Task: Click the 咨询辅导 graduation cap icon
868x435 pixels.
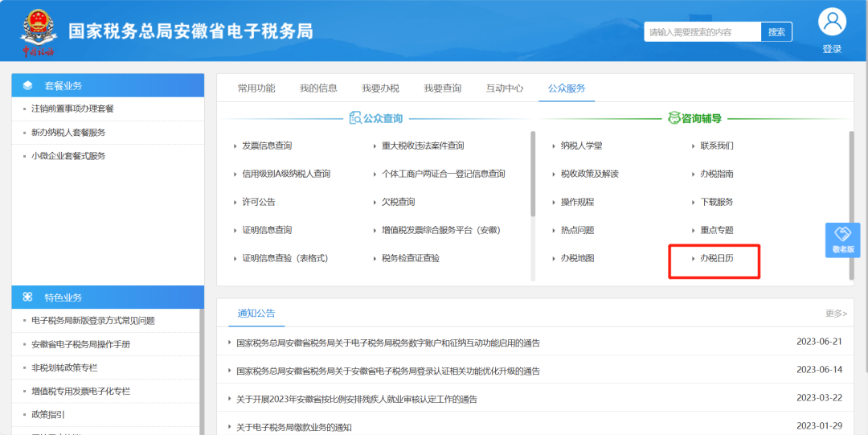Action: [x=674, y=118]
